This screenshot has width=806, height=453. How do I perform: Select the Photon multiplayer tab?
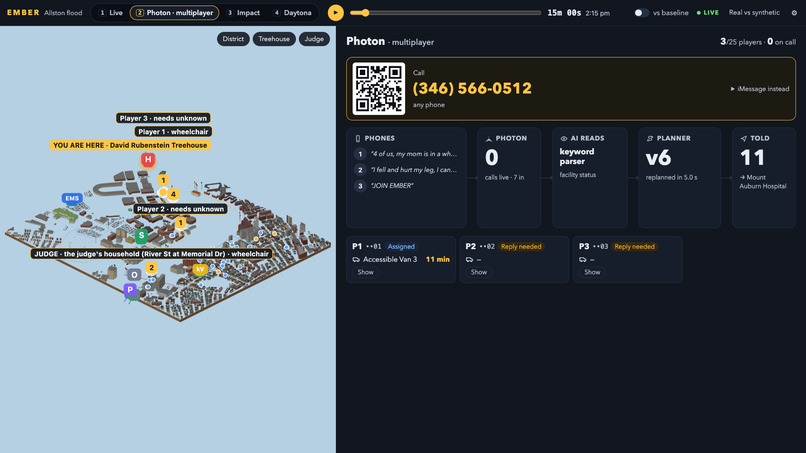pyautogui.click(x=174, y=13)
